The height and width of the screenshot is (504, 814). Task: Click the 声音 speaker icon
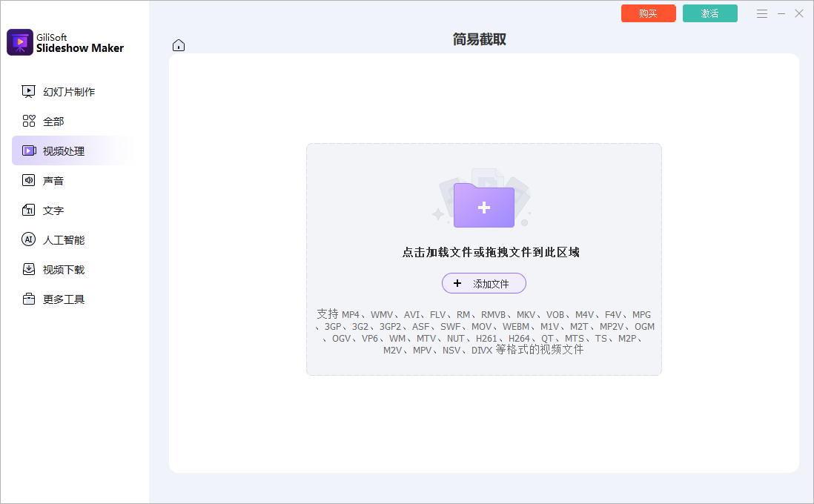(29, 181)
